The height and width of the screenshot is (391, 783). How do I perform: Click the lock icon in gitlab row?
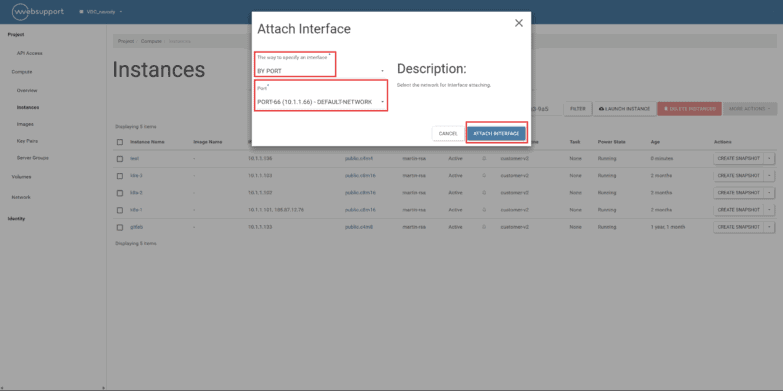pyautogui.click(x=483, y=227)
